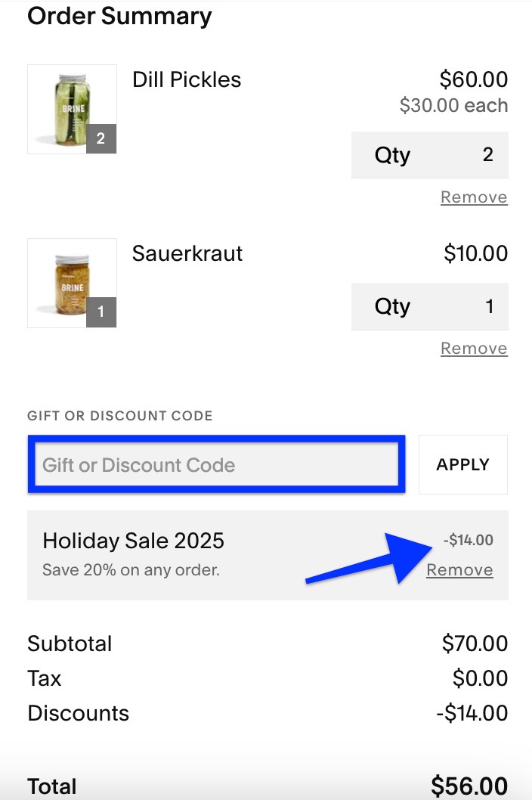
Task: Select the Sauerkraut product name
Action: pyautogui.click(x=187, y=253)
